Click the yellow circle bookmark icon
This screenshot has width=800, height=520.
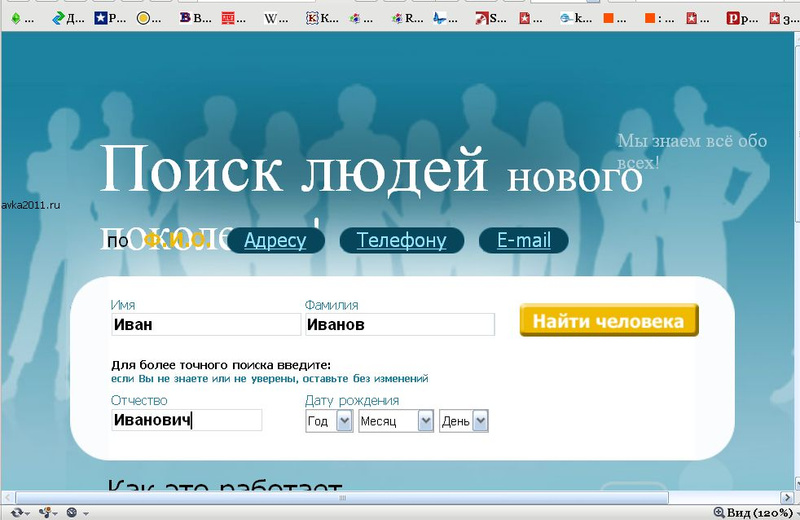point(143,17)
